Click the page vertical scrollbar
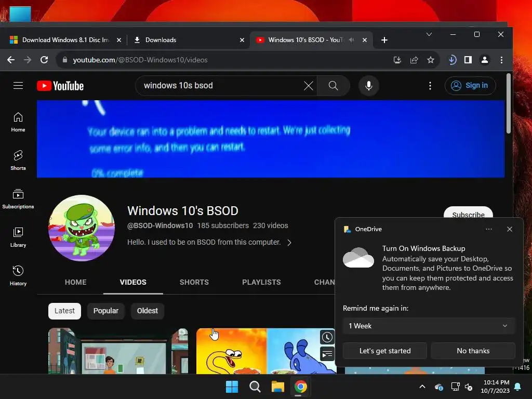The width and height of the screenshot is (532, 399). tap(508, 103)
